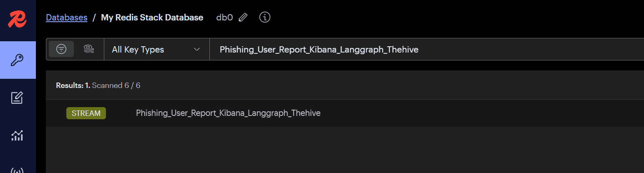The height and width of the screenshot is (173, 644).
Task: Go to the Databases breadcrumb link
Action: (x=67, y=18)
